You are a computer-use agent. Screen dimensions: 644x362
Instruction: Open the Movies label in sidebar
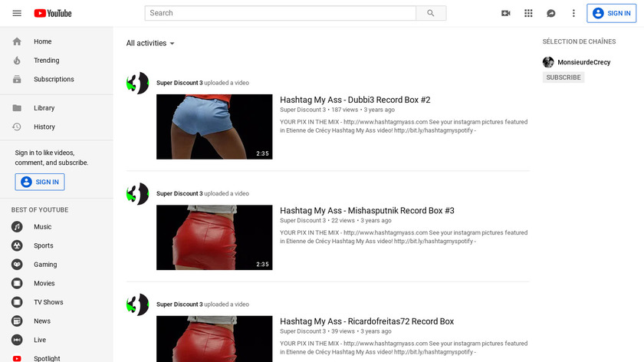coord(44,284)
